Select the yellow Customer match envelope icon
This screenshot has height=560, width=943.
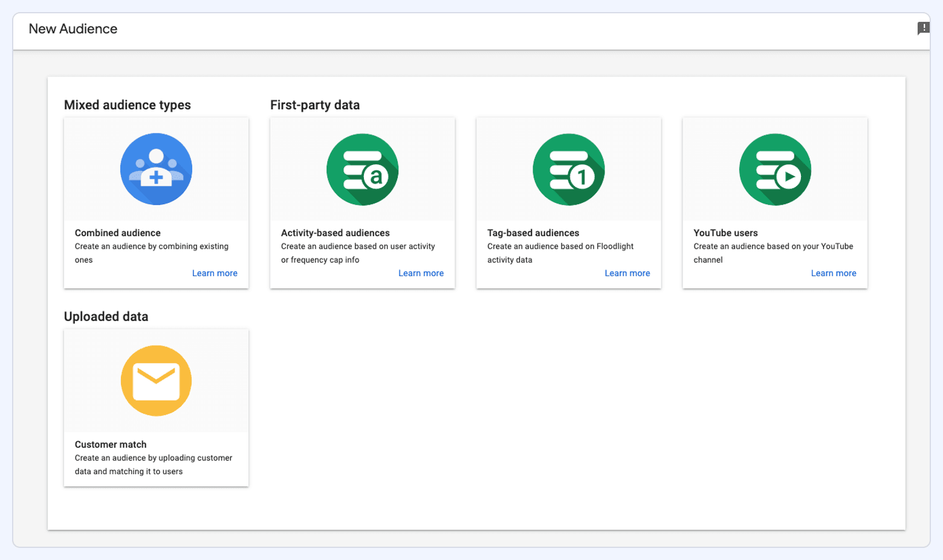(156, 381)
